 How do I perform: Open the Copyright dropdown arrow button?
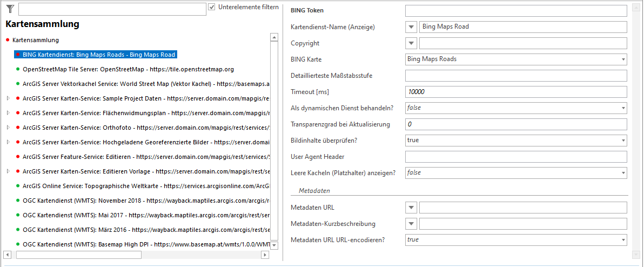411,43
